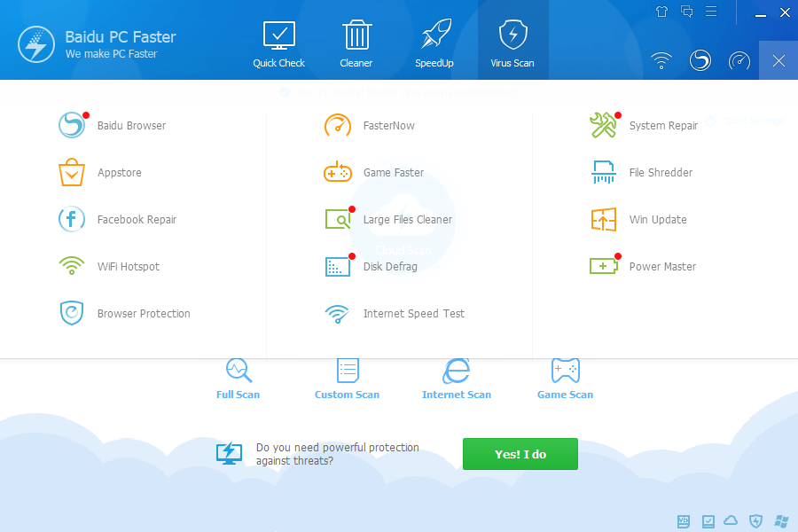Click the Baidu Browser icon in the header
The width and height of the screenshot is (798, 532).
tap(700, 60)
